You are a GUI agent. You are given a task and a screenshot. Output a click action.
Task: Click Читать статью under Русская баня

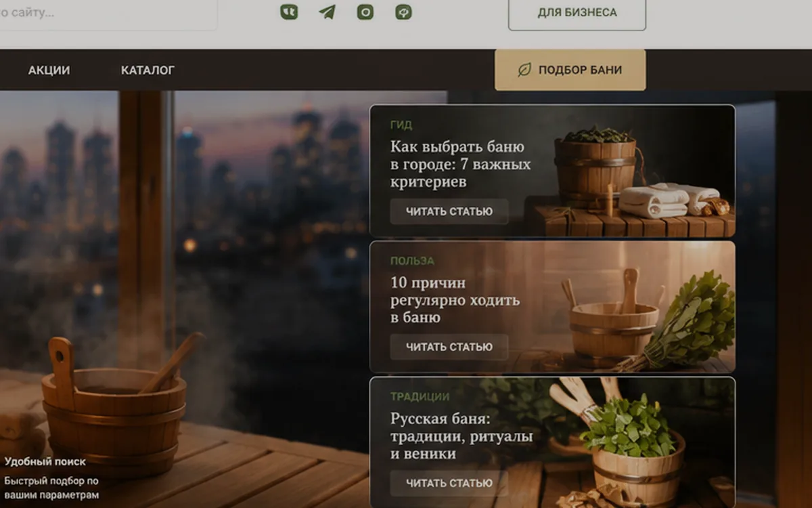tap(449, 483)
